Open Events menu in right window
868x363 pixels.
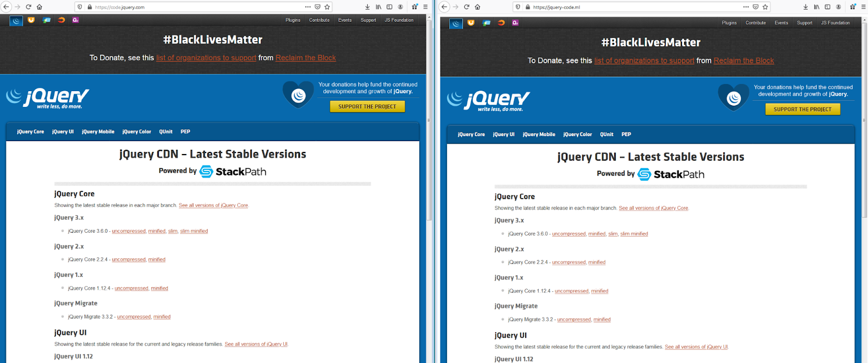point(781,23)
